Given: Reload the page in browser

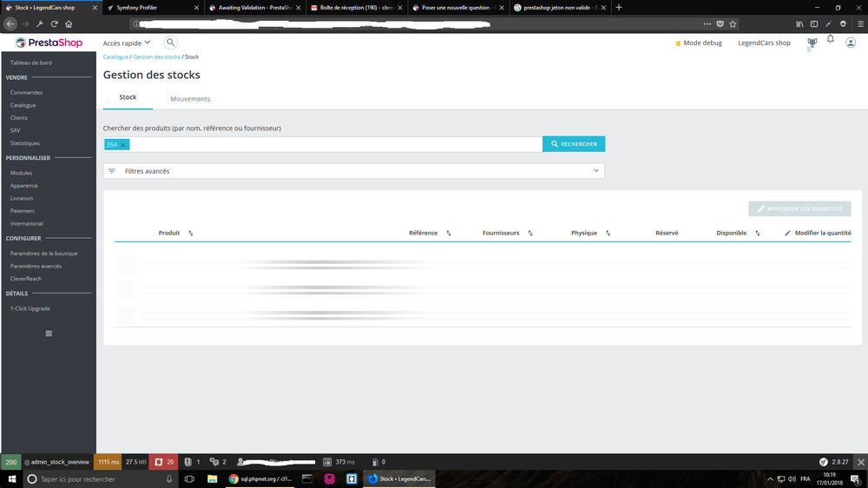Looking at the screenshot, I should (x=54, y=23).
